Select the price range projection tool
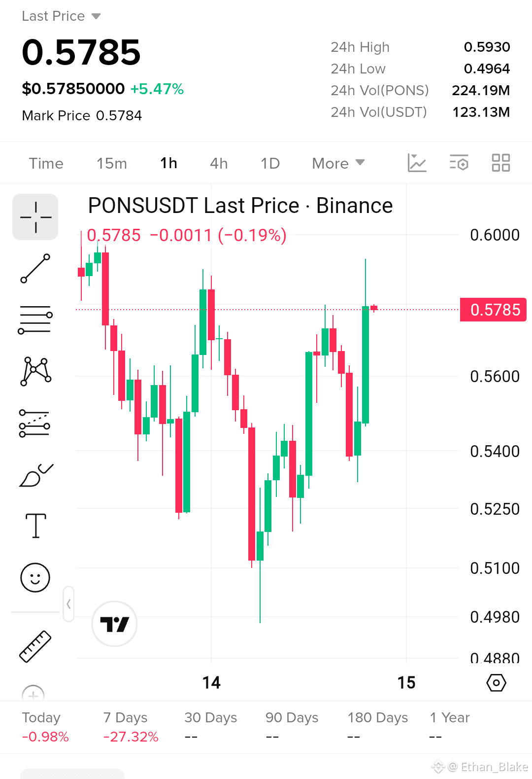 (34, 423)
